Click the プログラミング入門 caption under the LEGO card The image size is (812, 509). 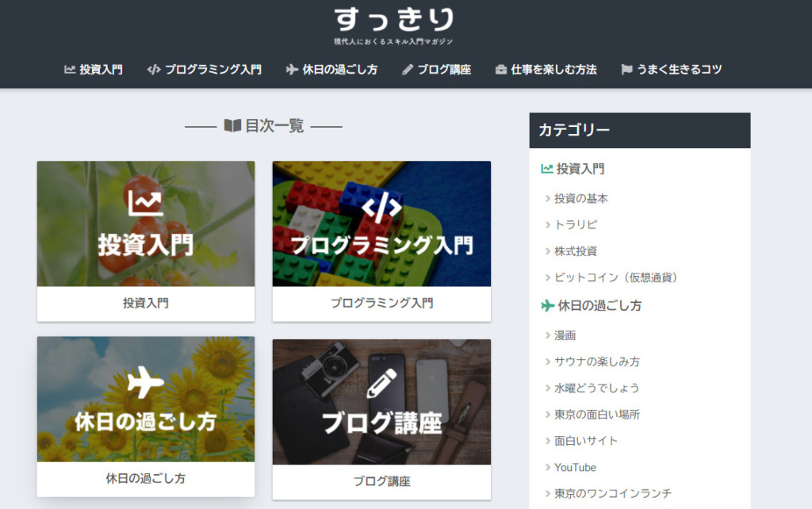point(381,303)
